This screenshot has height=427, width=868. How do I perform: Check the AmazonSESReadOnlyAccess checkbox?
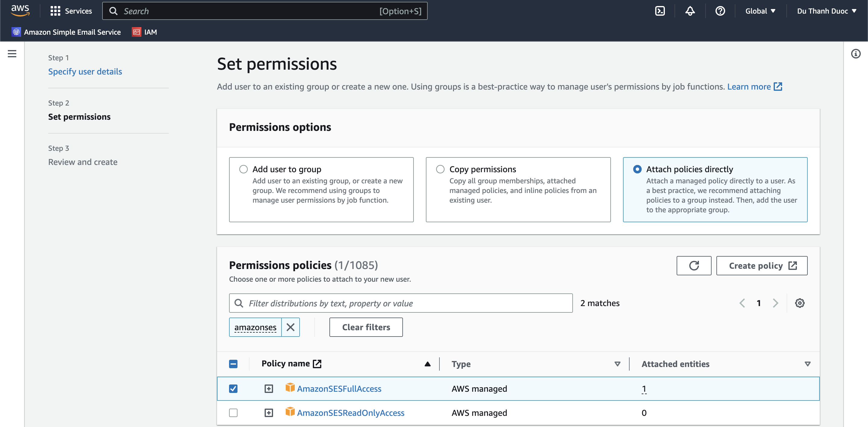[233, 413]
